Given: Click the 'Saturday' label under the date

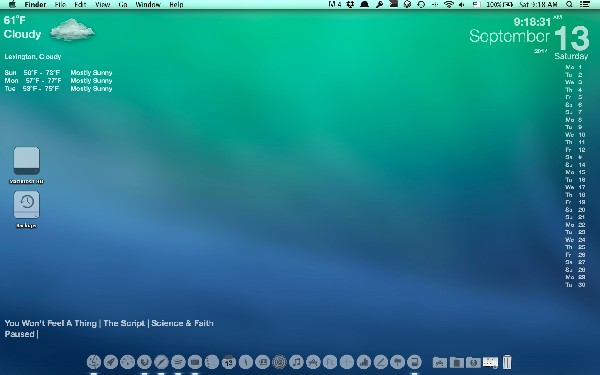Looking at the screenshot, I should [x=571, y=56].
